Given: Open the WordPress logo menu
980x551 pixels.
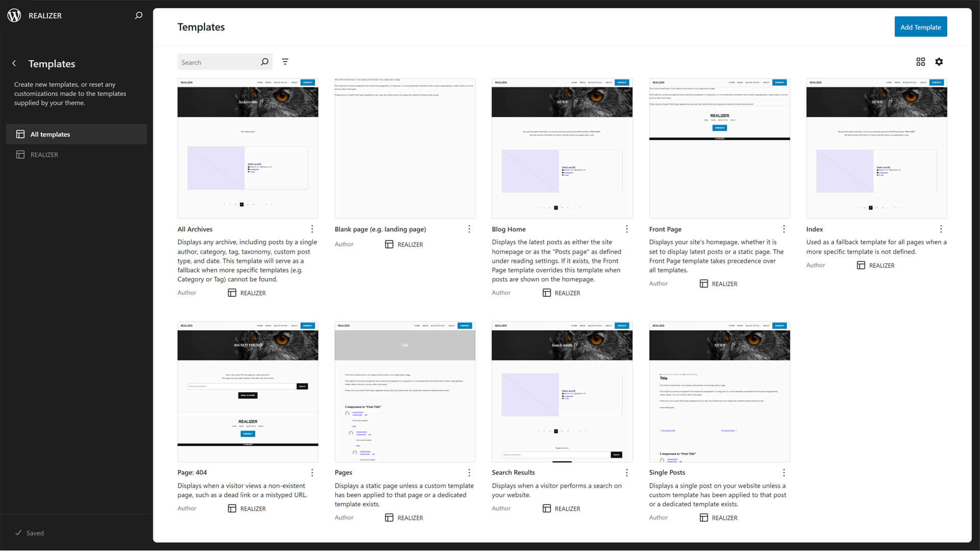Looking at the screenshot, I should coord(14,15).
